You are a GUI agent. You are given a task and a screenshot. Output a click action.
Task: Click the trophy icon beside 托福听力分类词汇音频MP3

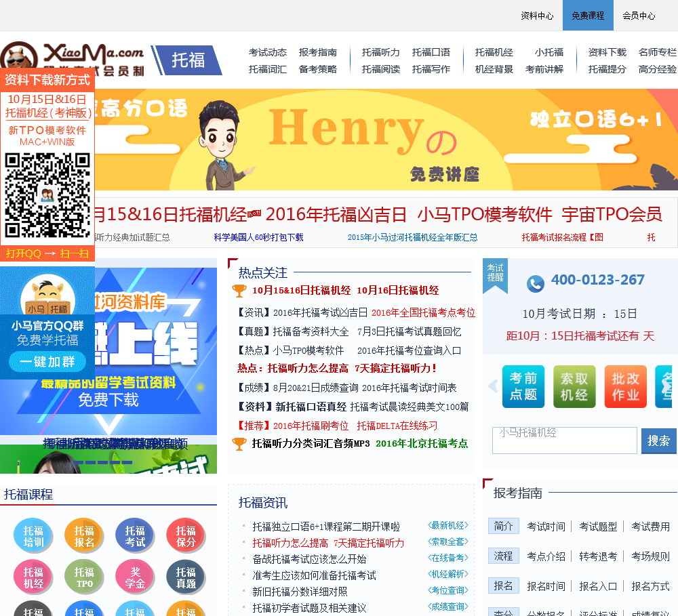tap(239, 443)
